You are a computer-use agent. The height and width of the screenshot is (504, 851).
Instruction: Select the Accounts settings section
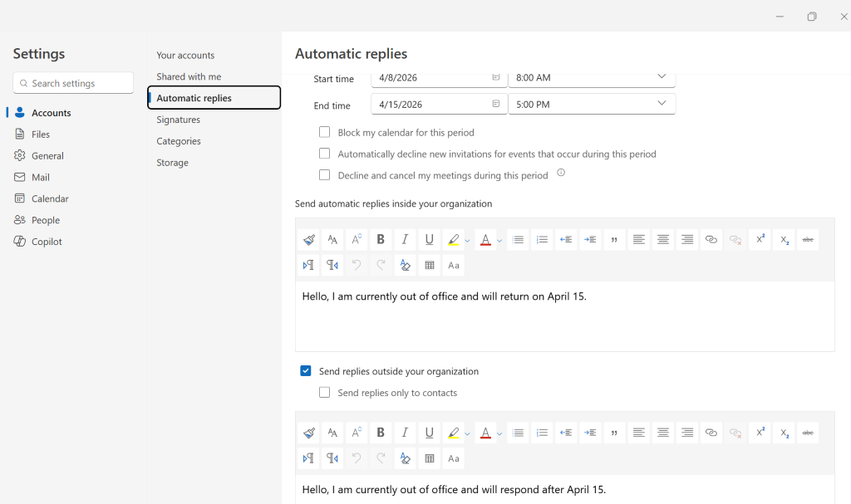point(51,113)
